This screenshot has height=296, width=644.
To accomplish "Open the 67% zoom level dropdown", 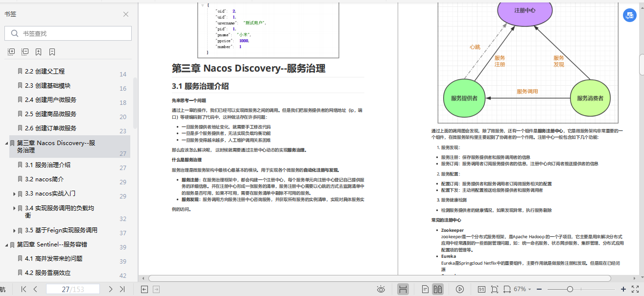I will pos(523,289).
